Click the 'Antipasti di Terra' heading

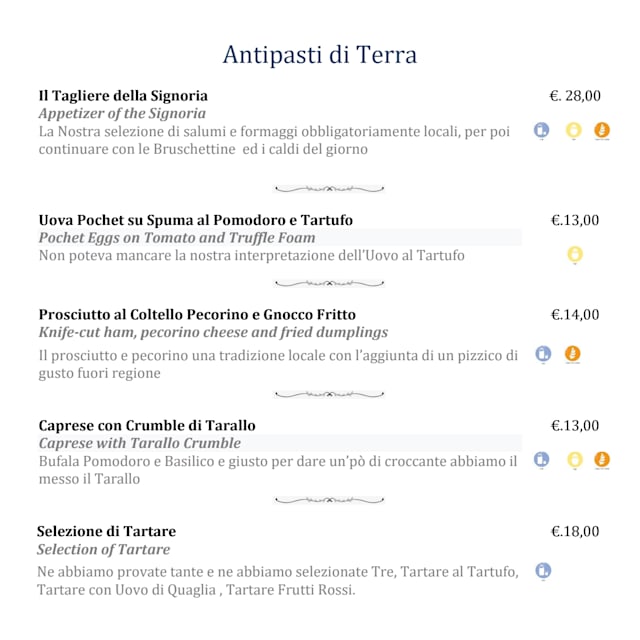pos(319,54)
